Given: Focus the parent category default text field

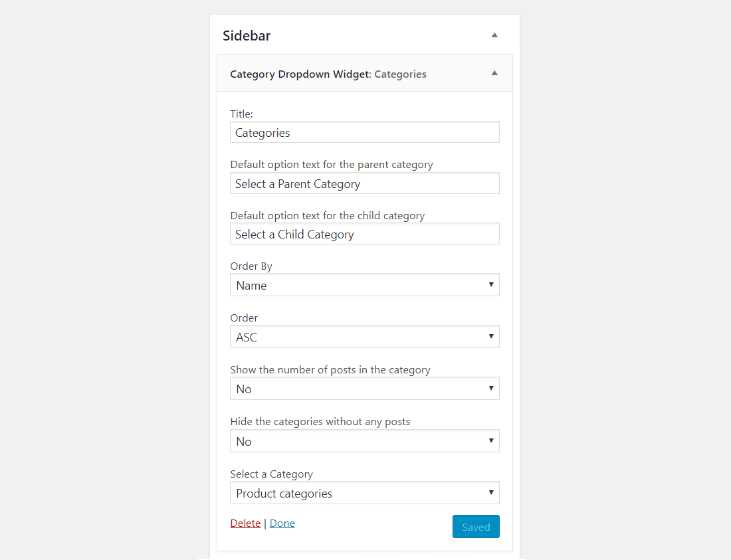Looking at the screenshot, I should (x=364, y=183).
